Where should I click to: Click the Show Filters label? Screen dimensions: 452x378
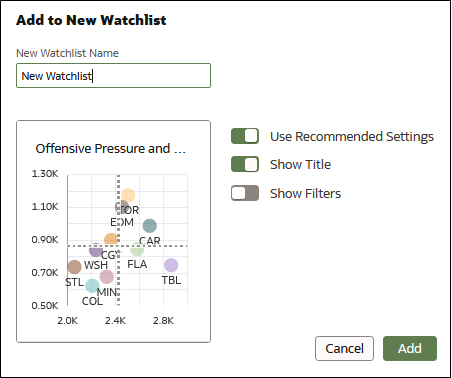(305, 193)
